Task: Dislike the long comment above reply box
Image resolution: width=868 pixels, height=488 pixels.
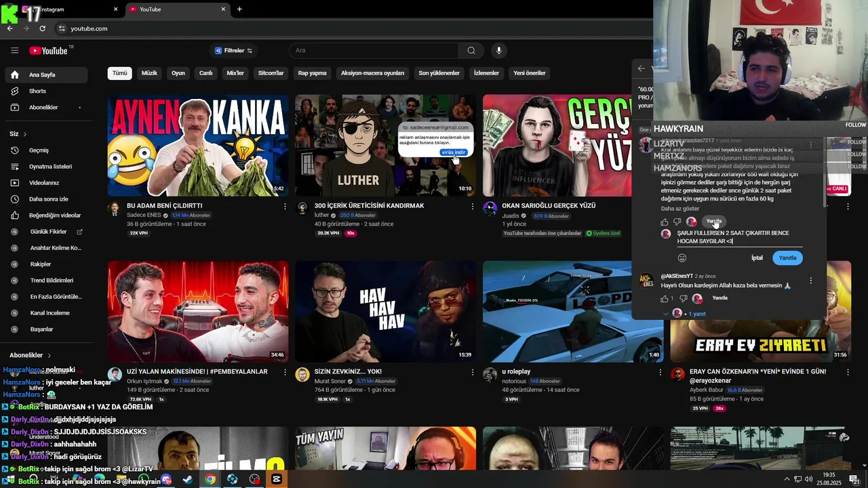Action: coord(677,222)
